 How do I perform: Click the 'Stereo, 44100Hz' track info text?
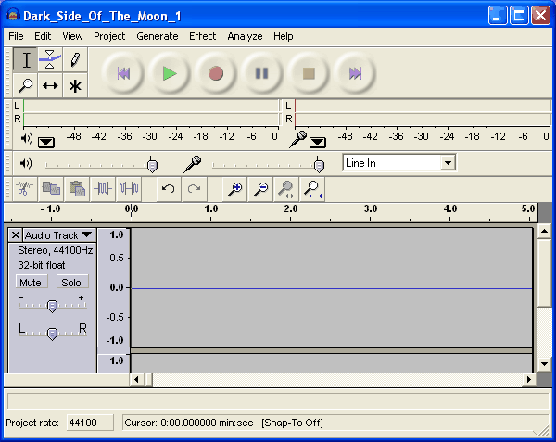coord(56,250)
